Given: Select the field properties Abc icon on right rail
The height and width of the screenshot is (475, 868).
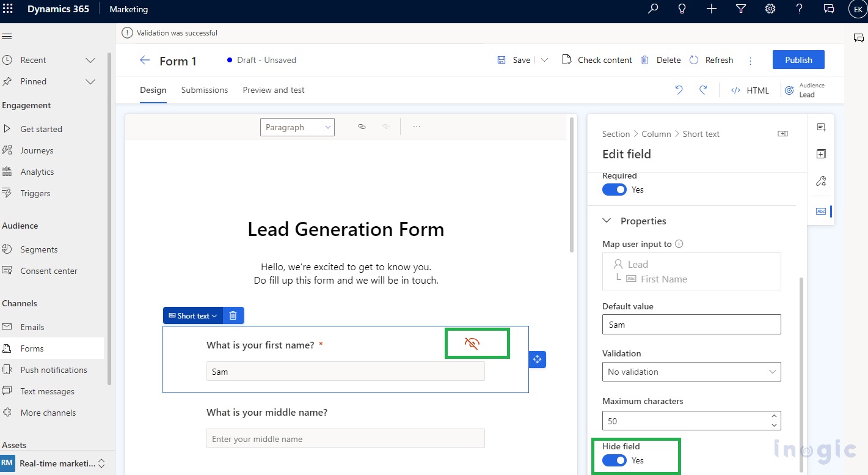Looking at the screenshot, I should pyautogui.click(x=821, y=211).
